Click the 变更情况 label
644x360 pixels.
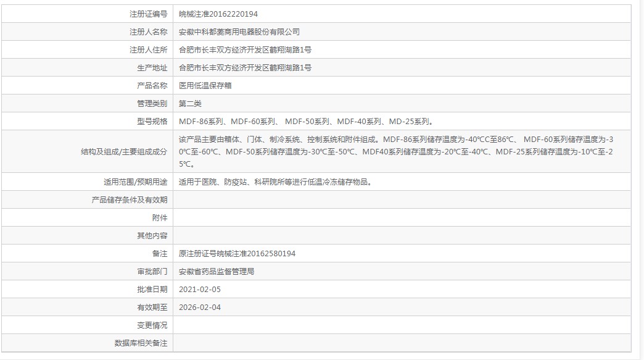152,325
